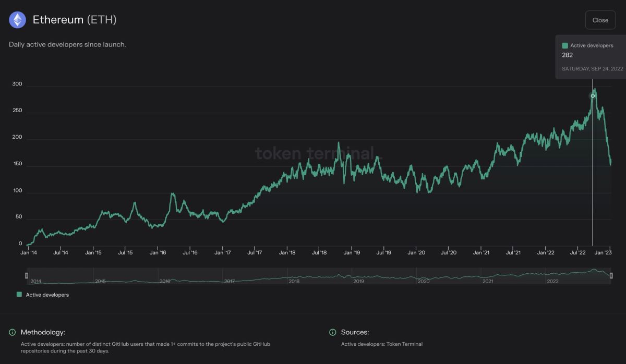The width and height of the screenshot is (626, 364).
Task: Click the Sources info icon
Action: (x=332, y=332)
